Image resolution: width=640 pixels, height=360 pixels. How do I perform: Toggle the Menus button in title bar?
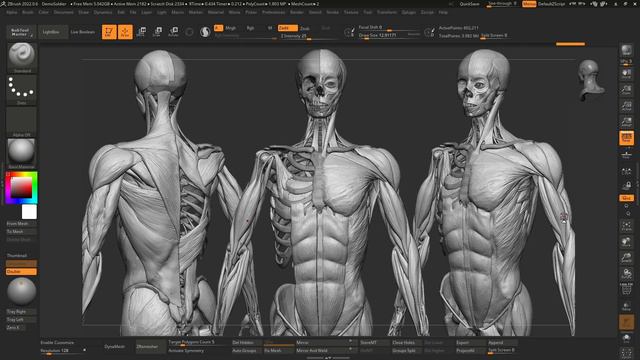click(x=529, y=4)
